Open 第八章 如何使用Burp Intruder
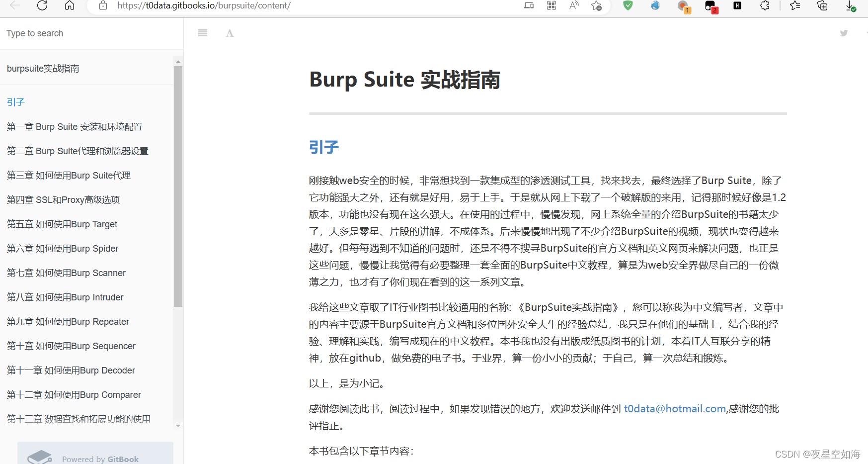Viewport: 868px width, 464px height. tap(65, 297)
